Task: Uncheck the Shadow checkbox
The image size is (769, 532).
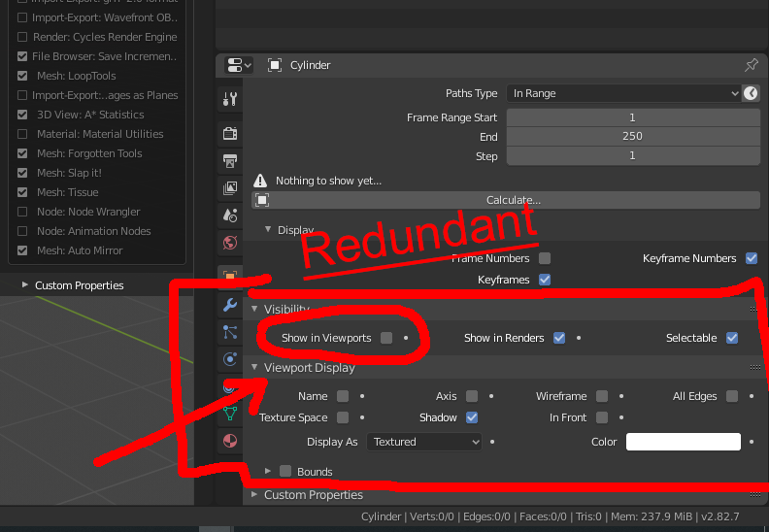Action: click(x=472, y=417)
